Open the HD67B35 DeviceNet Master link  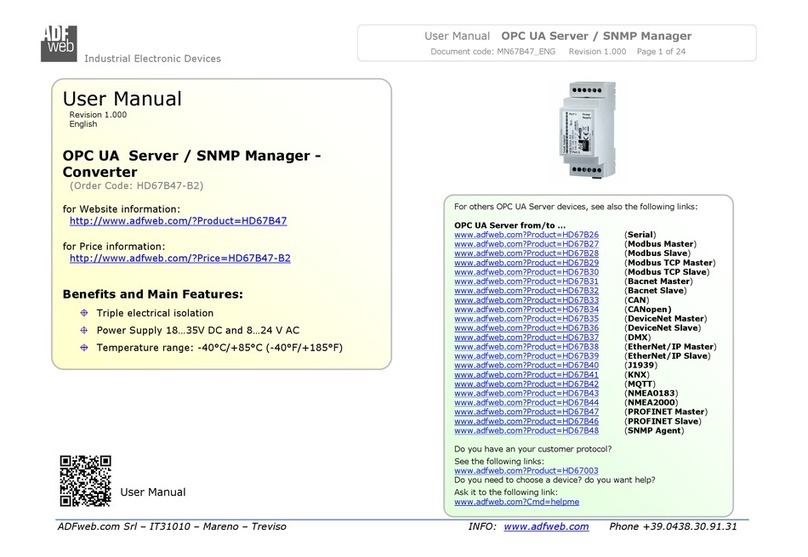click(x=526, y=318)
